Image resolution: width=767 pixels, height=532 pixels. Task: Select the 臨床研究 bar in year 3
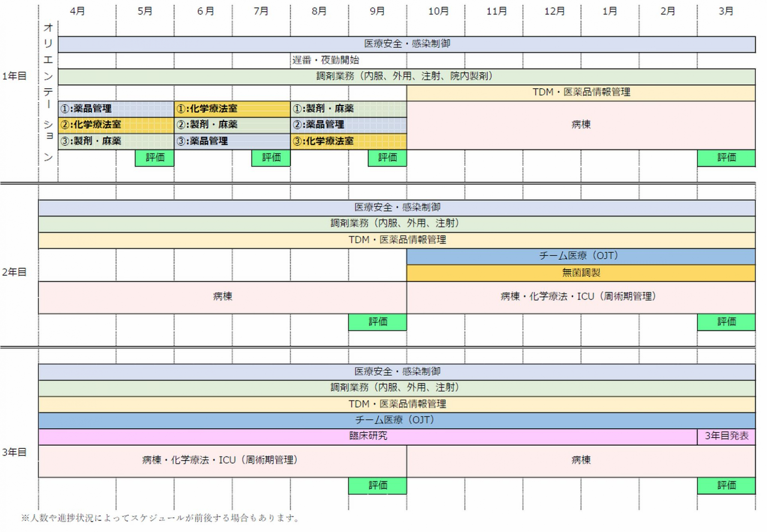(x=368, y=436)
